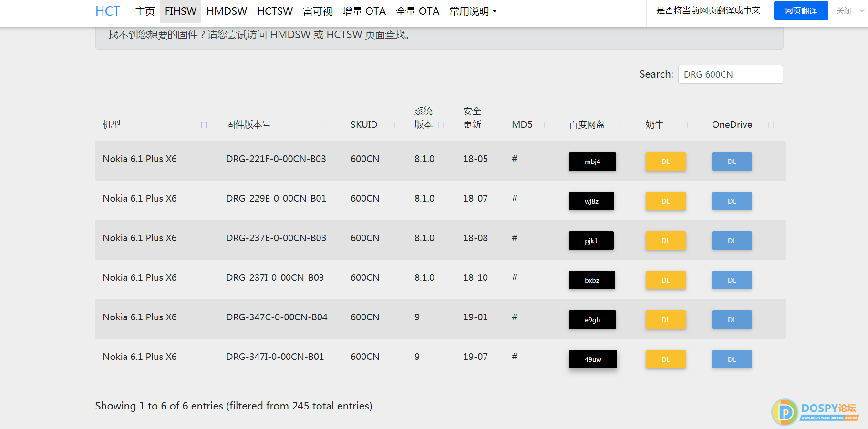Sort table by 机型 column
This screenshot has height=429, width=868.
[x=112, y=124]
